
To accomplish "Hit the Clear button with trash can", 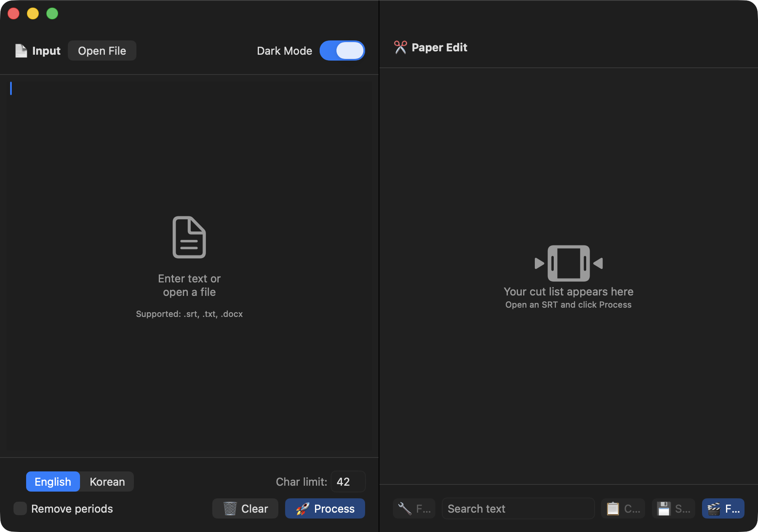I will 246,508.
